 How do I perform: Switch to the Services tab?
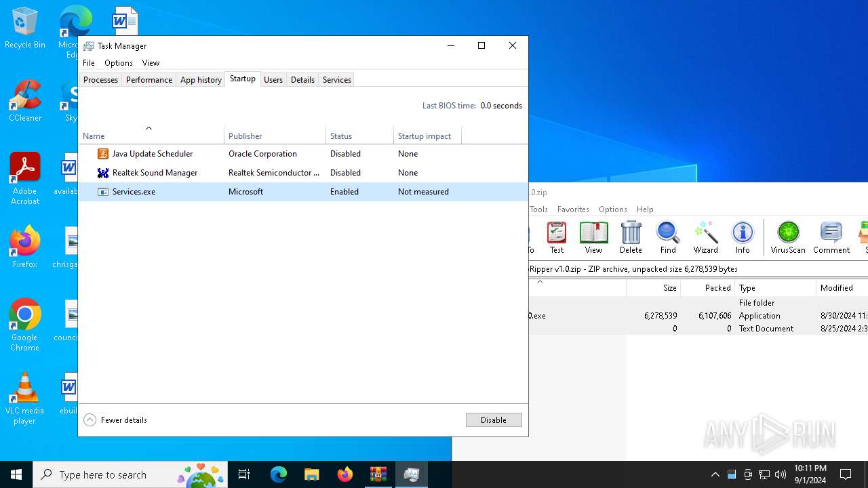click(x=337, y=80)
